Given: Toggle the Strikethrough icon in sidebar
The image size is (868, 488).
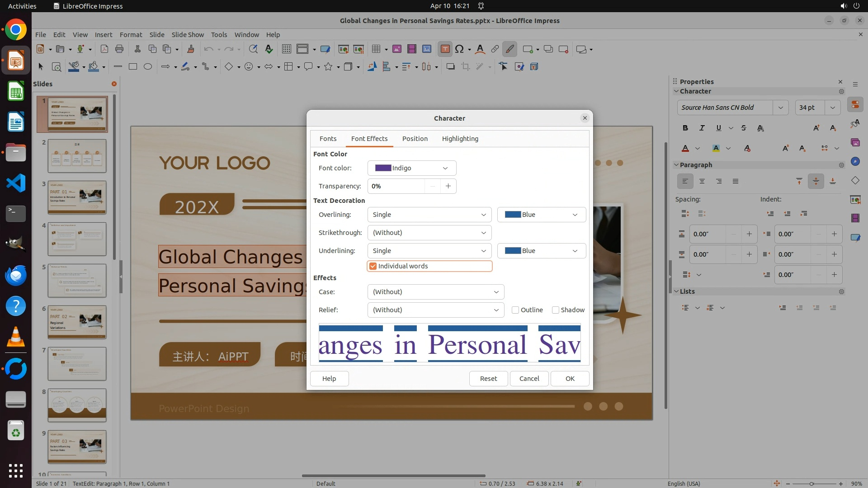Looking at the screenshot, I should [x=744, y=128].
